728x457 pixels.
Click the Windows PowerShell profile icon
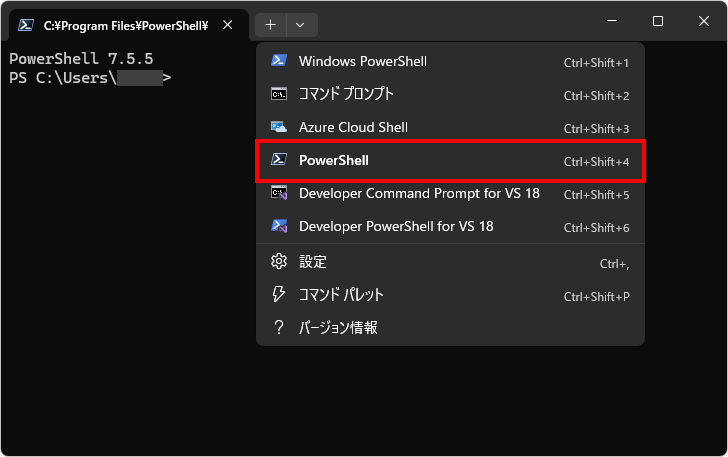click(279, 62)
